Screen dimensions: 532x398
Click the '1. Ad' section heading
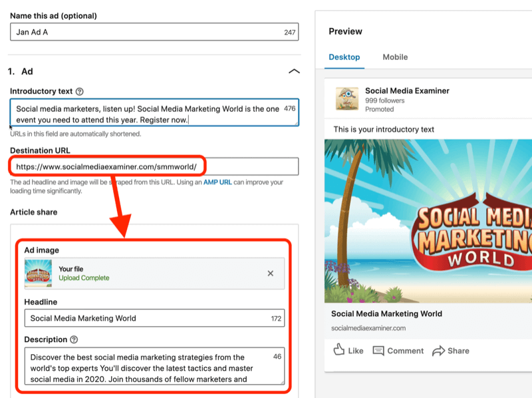pyautogui.click(x=21, y=71)
